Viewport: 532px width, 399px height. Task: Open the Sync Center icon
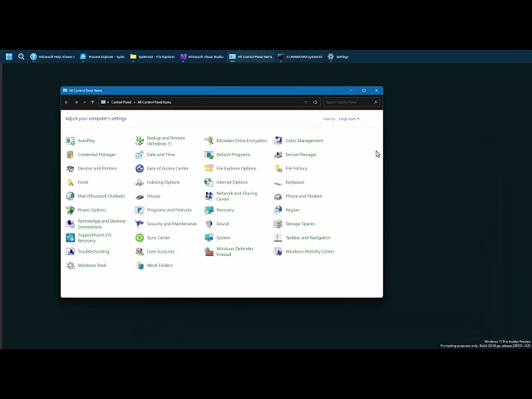coord(140,238)
